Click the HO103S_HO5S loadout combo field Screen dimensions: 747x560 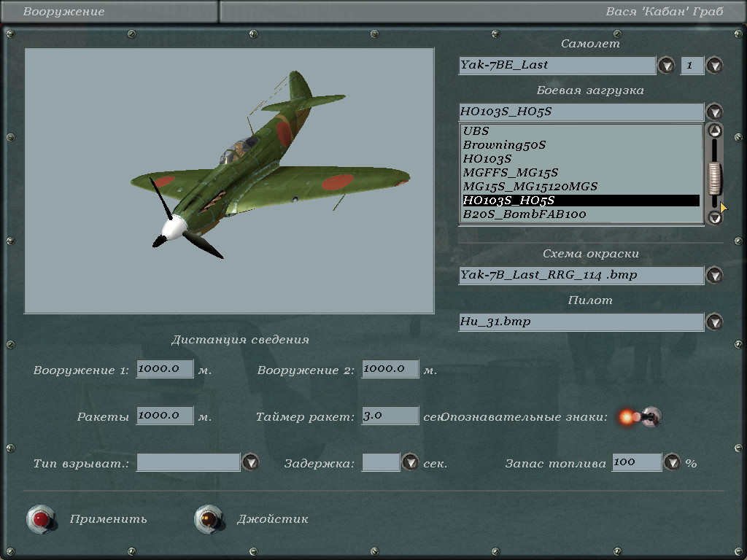(x=581, y=112)
